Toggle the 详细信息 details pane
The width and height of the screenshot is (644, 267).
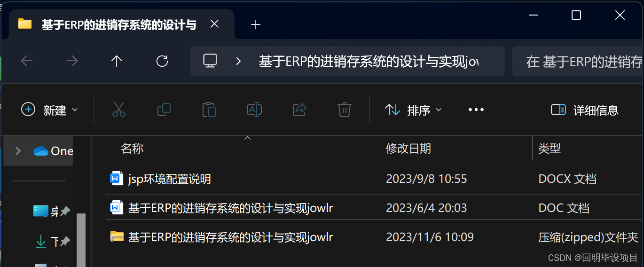tap(585, 110)
